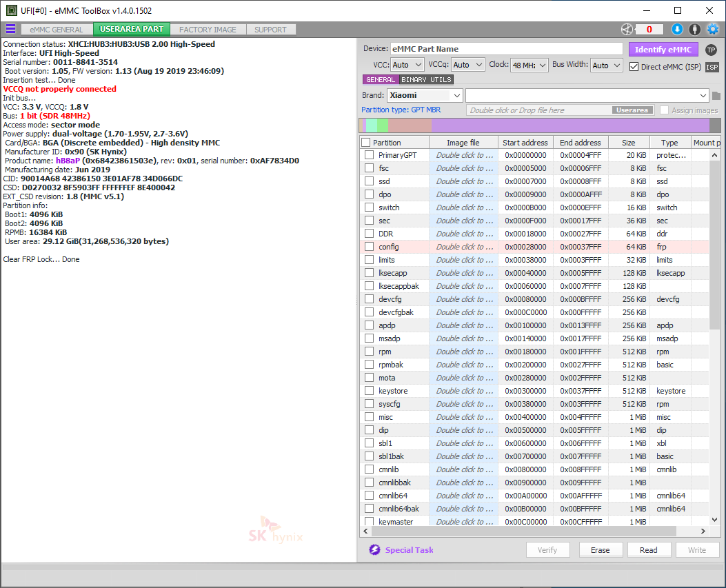
Task: Select the USERAREA PART tab
Action: tap(132, 29)
